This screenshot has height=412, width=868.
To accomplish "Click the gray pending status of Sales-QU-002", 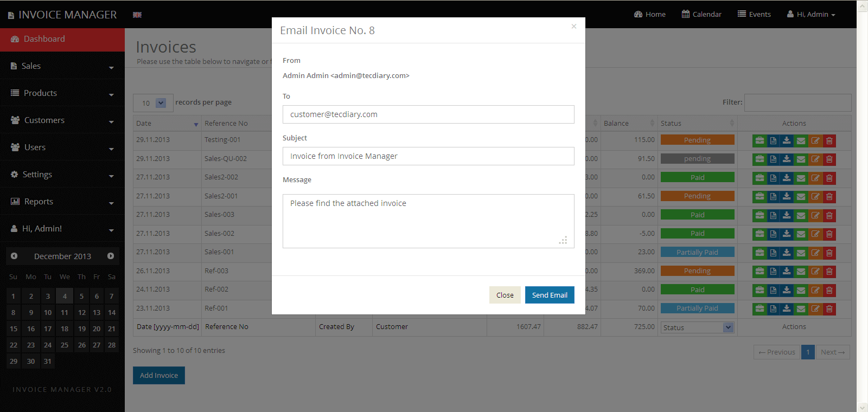I will [697, 159].
